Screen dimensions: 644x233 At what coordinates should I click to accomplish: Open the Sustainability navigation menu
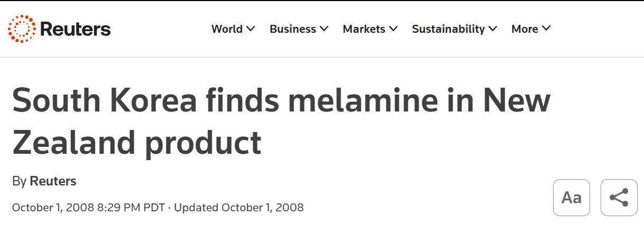point(448,29)
